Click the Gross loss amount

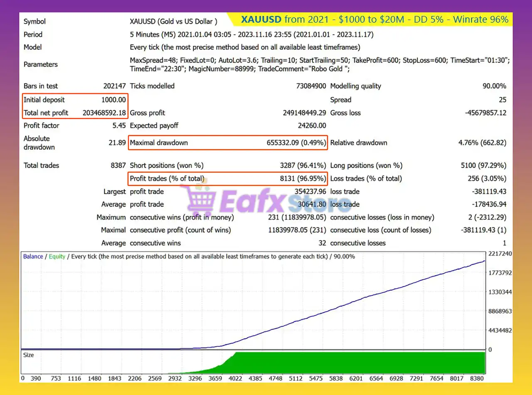click(x=485, y=113)
